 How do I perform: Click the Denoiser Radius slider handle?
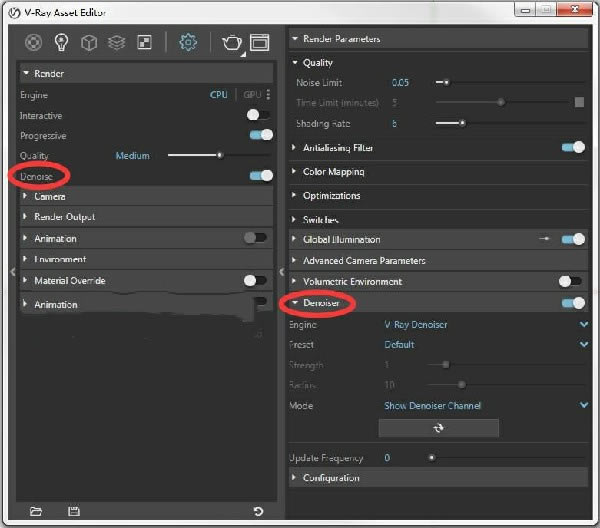point(462,385)
